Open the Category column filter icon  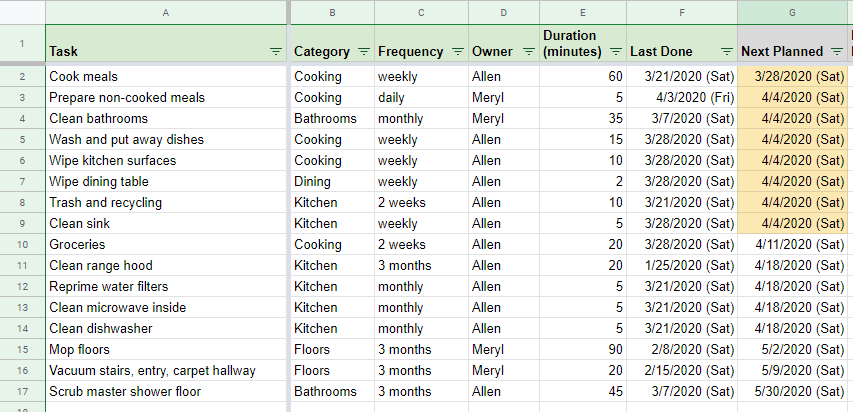click(x=363, y=51)
